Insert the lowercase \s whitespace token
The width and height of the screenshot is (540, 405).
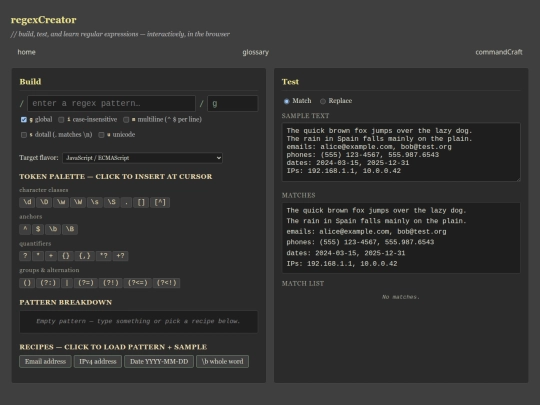point(95,202)
